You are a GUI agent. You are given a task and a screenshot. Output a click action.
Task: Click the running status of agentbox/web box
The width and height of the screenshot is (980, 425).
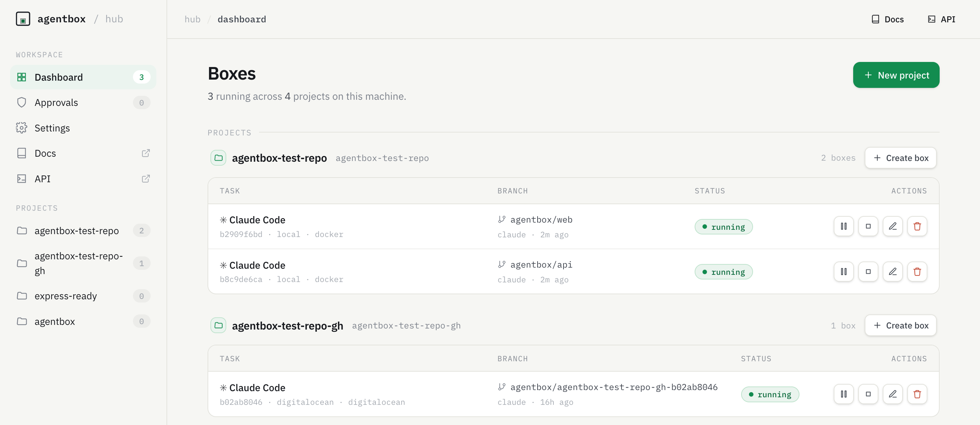pyautogui.click(x=723, y=227)
